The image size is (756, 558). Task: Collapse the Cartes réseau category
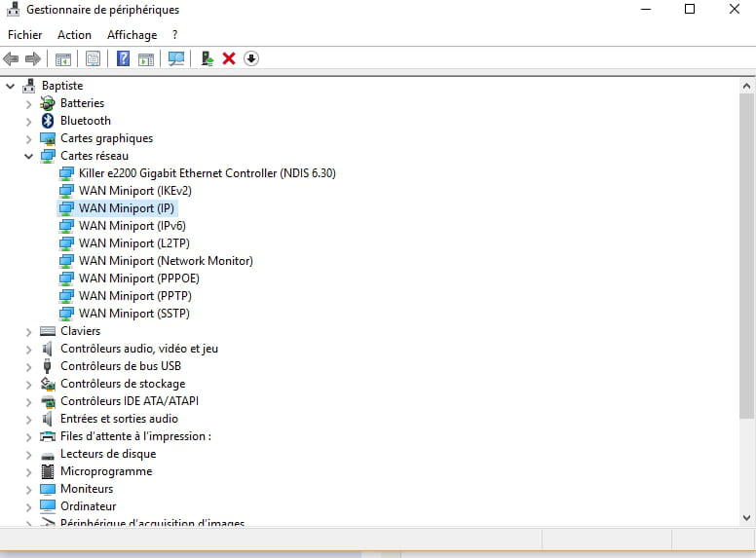point(28,156)
